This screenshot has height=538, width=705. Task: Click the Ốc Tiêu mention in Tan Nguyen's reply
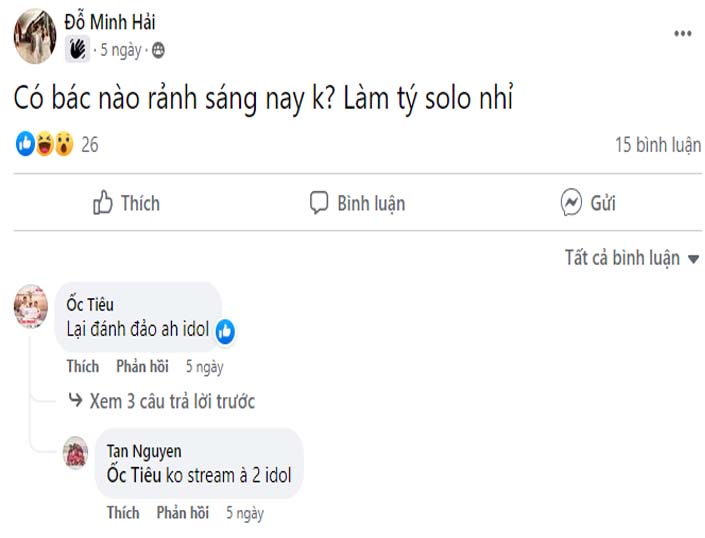click(x=134, y=475)
